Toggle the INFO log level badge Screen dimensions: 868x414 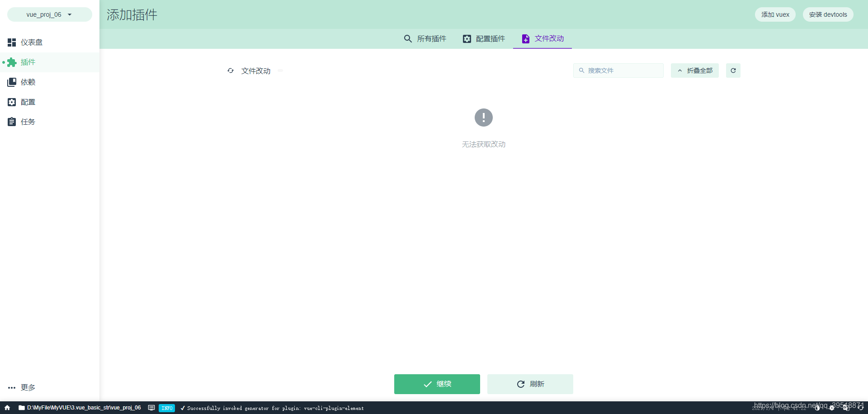[167, 408]
